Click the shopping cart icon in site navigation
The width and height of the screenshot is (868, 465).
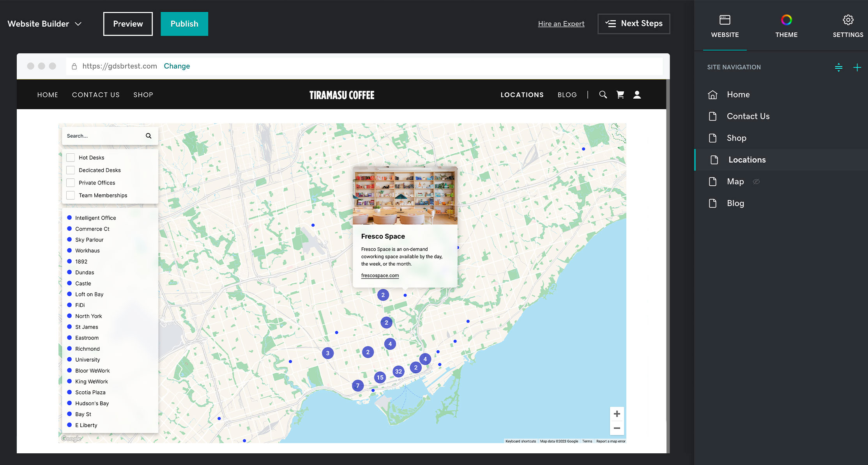tap(620, 94)
